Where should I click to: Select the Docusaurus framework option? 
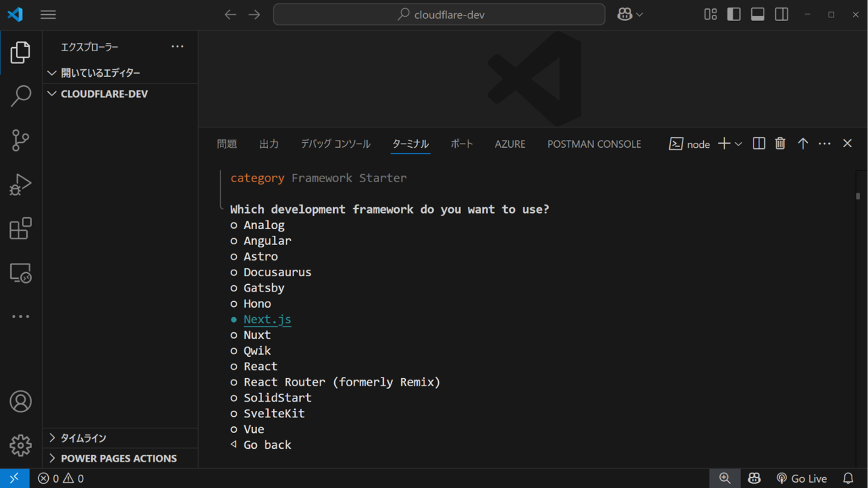click(278, 272)
